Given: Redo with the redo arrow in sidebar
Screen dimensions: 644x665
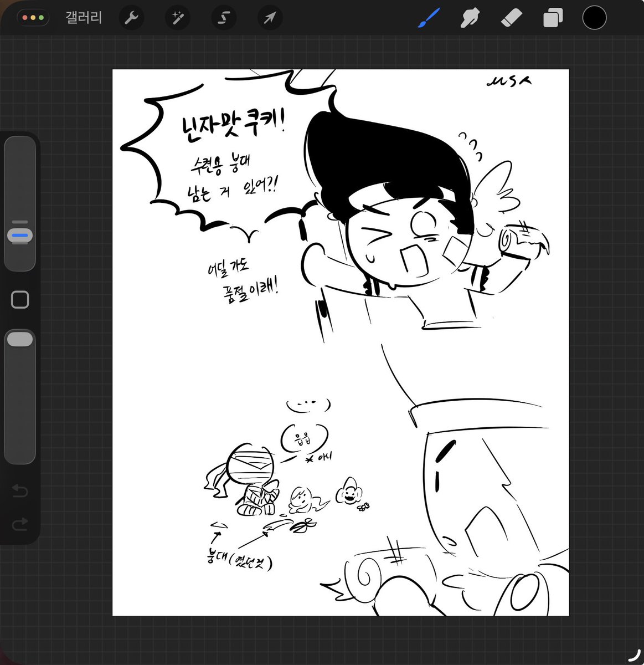Looking at the screenshot, I should tap(20, 524).
